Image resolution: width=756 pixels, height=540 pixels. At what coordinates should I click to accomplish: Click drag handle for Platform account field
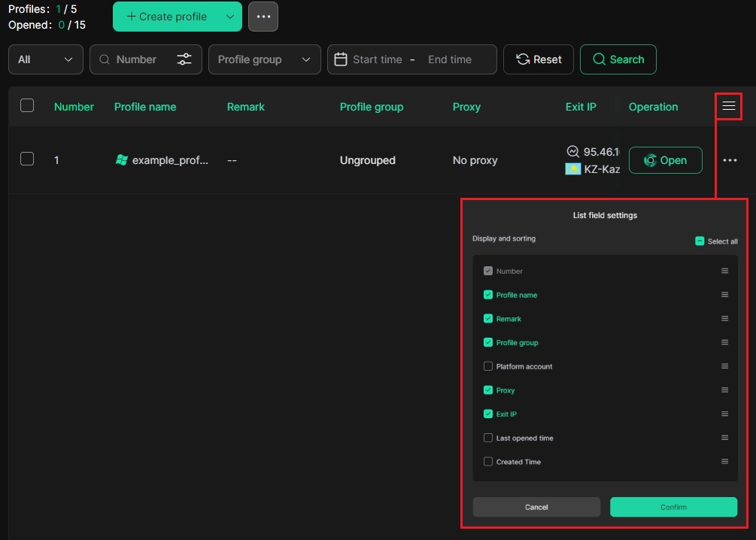[x=724, y=366]
